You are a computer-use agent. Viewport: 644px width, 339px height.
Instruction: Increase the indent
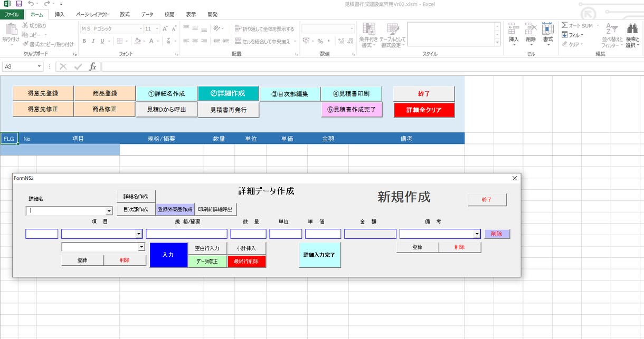pos(225,41)
